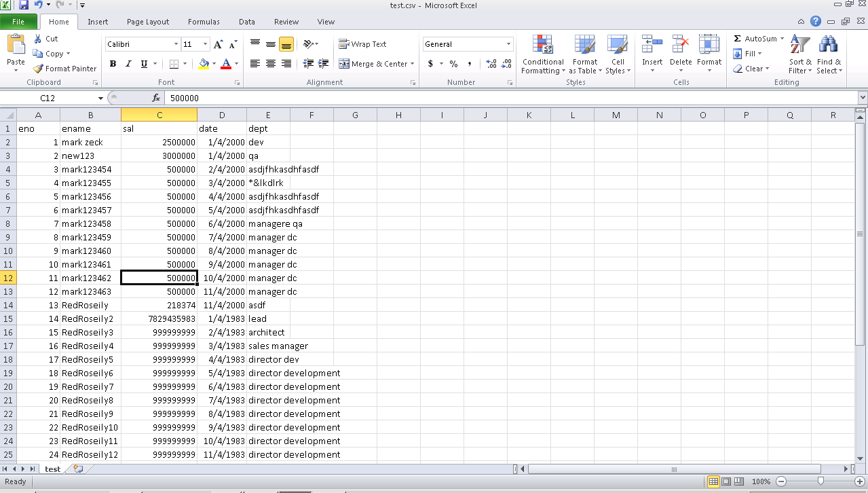
Task: Center text horizontally in cell
Action: pyautogui.click(x=271, y=64)
